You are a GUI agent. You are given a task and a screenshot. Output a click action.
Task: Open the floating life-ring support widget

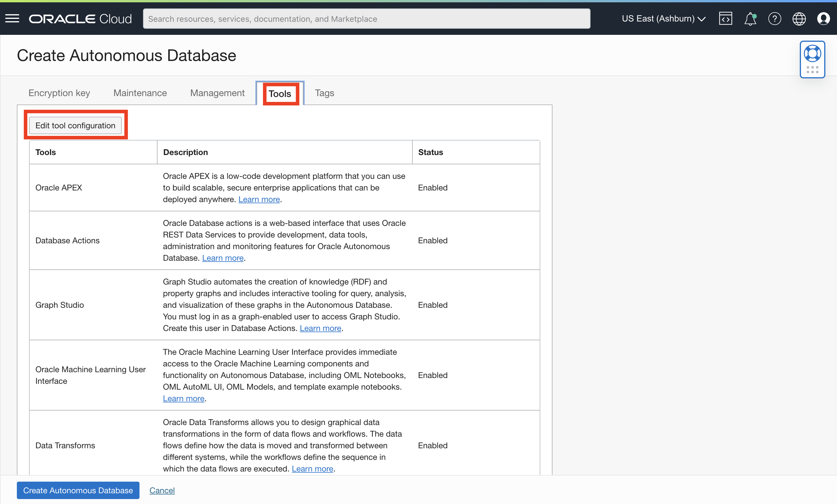[x=813, y=53]
